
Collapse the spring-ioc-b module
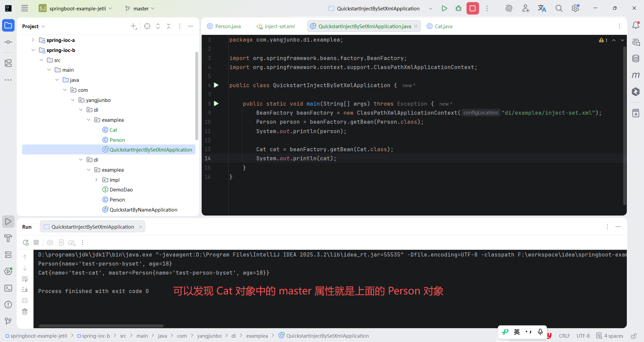point(33,50)
